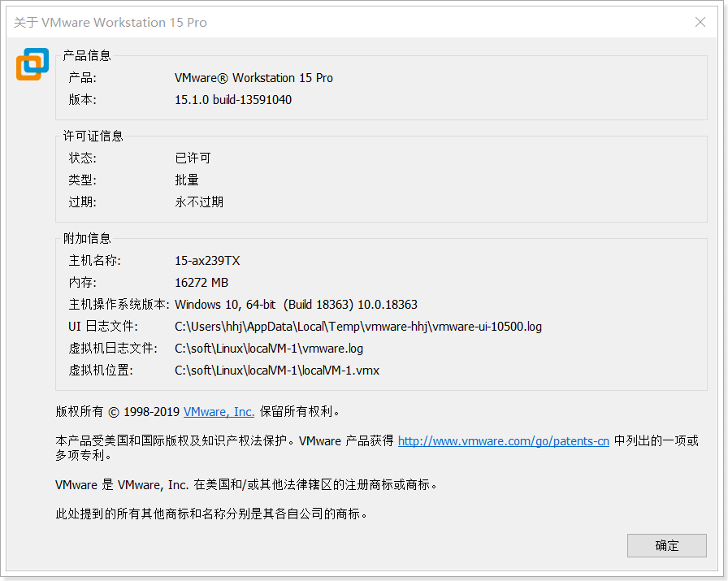Click the license type value 批量
The image size is (728, 581).
pyautogui.click(x=187, y=180)
